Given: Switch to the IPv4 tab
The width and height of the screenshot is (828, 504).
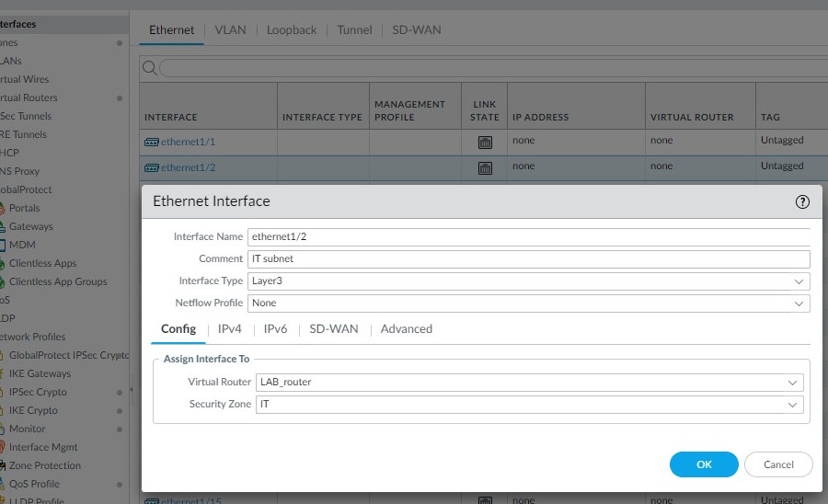Looking at the screenshot, I should pos(230,328).
